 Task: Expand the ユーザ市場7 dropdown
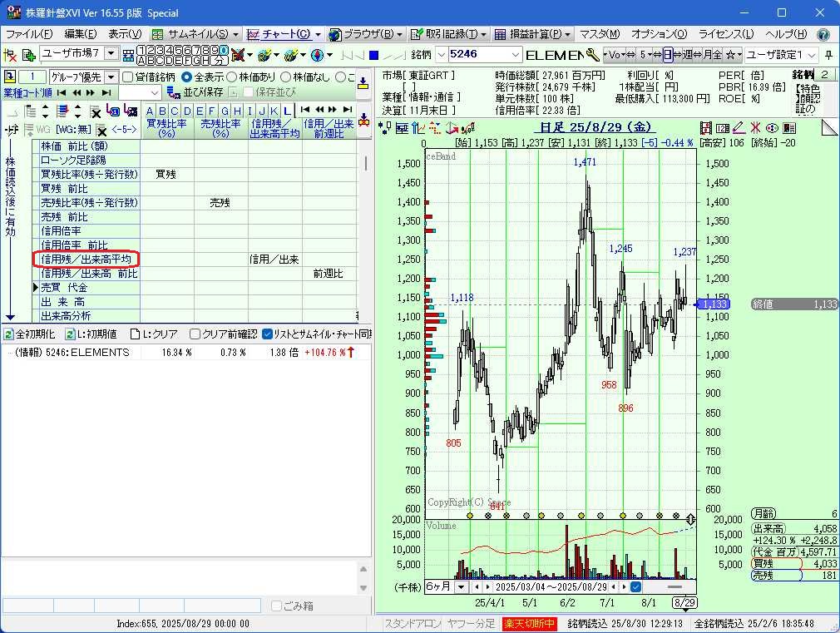(x=111, y=53)
